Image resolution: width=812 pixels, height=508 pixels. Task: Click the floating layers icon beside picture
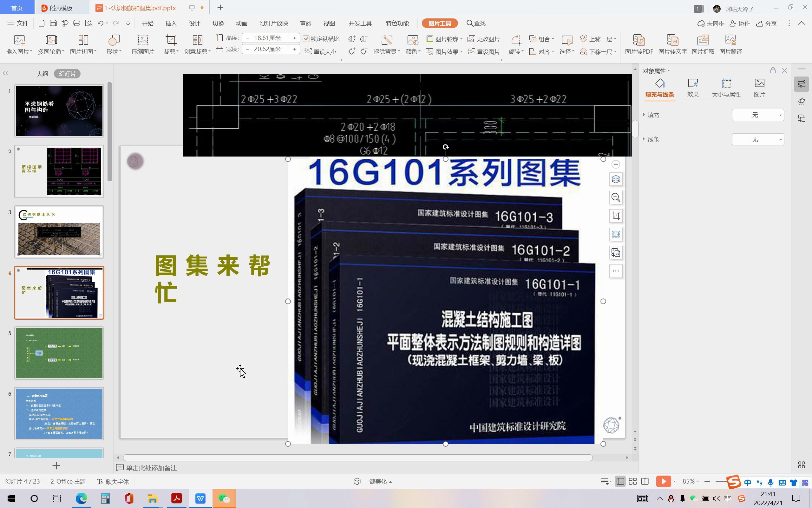point(616,179)
